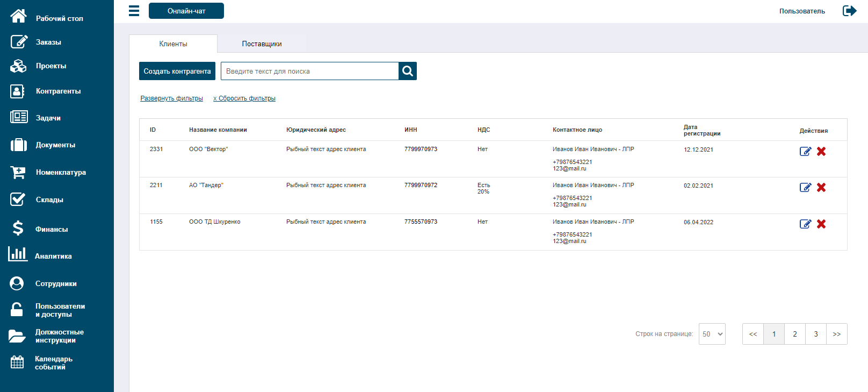The height and width of the screenshot is (392, 868).
Task: Click the briefcase icon for Документы
Action: 19,145
